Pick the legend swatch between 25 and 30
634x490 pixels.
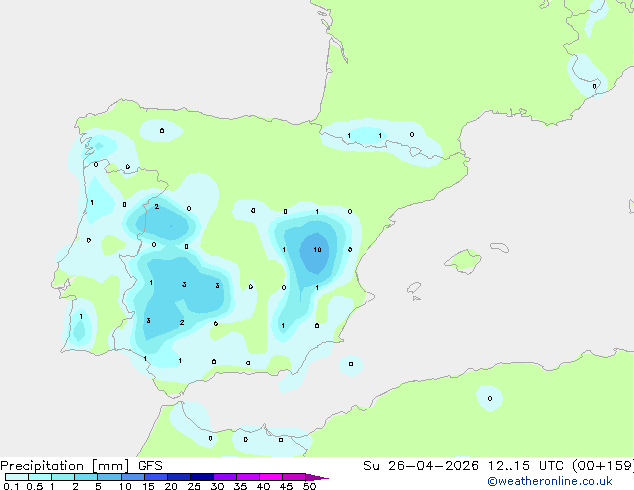click(x=202, y=477)
